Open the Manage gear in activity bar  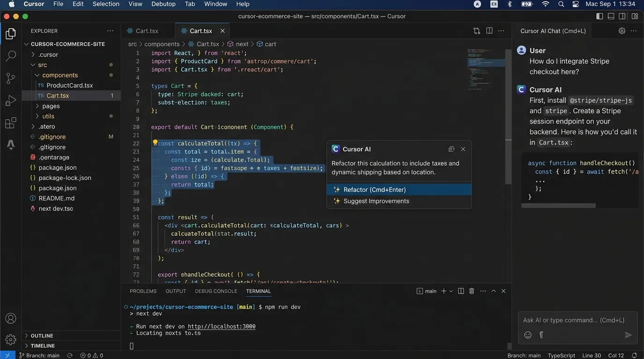(x=11, y=339)
